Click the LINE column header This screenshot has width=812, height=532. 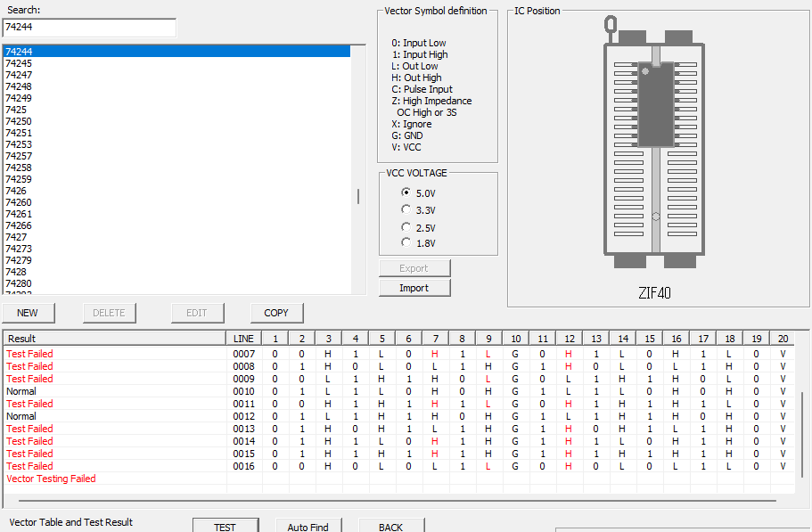244,339
